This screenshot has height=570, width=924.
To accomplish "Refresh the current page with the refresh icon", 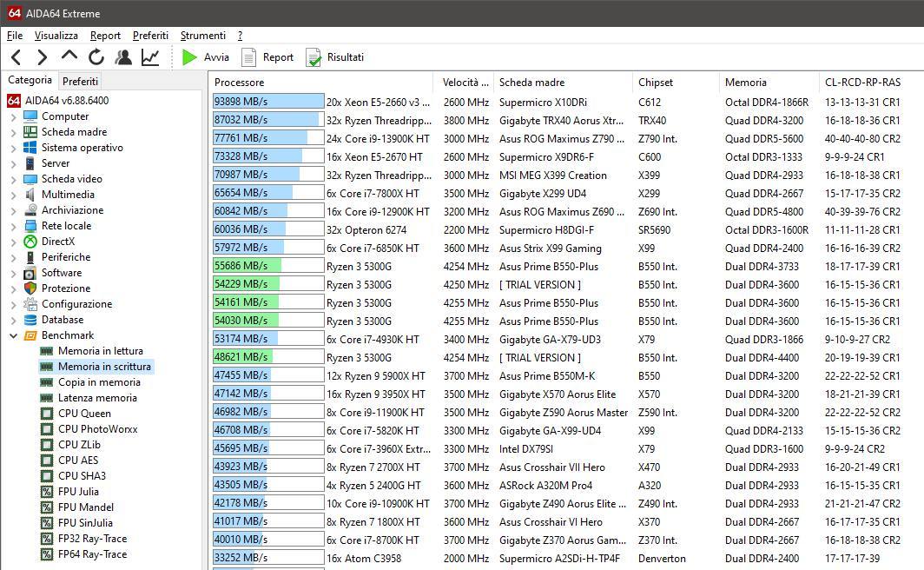I will pos(96,57).
